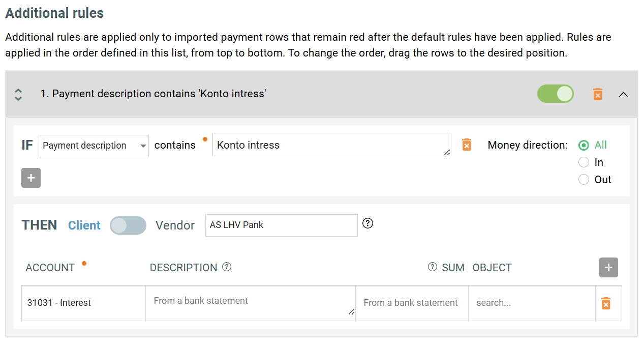Delete the 31031 - Interest row

(605, 303)
